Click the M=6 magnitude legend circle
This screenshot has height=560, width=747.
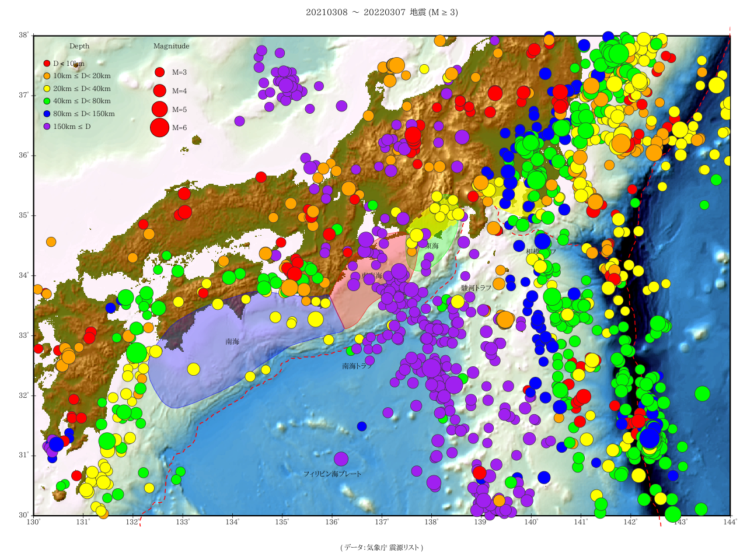[159, 127]
